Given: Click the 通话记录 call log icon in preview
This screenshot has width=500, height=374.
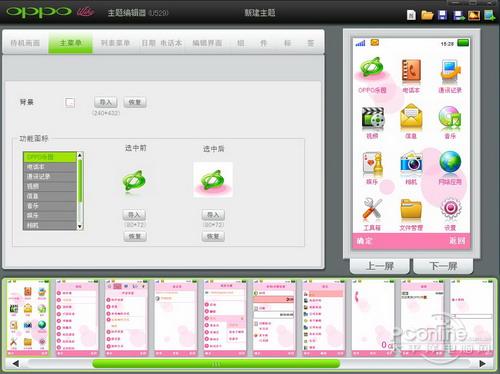Looking at the screenshot, I should (450, 71).
